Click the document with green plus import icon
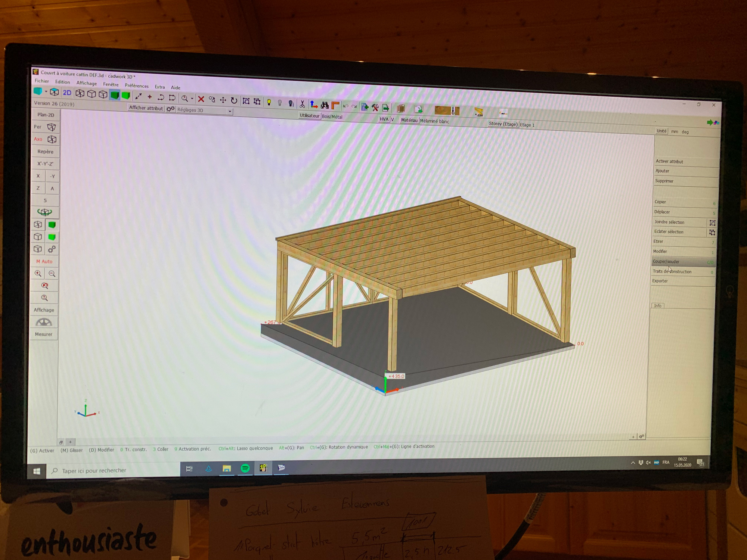 365,107
